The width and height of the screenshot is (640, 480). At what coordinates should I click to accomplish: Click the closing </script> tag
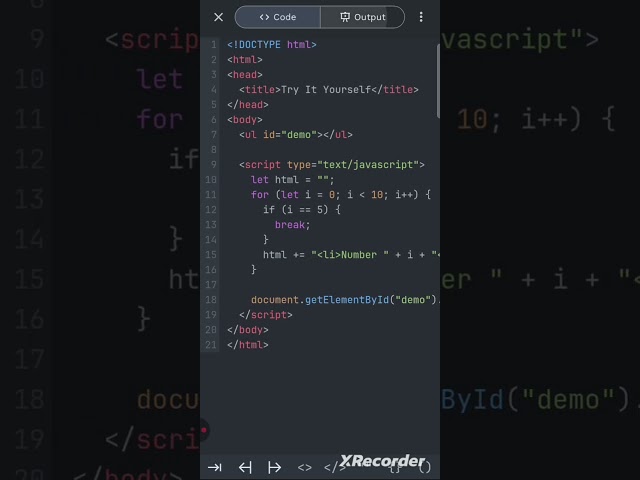(266, 315)
